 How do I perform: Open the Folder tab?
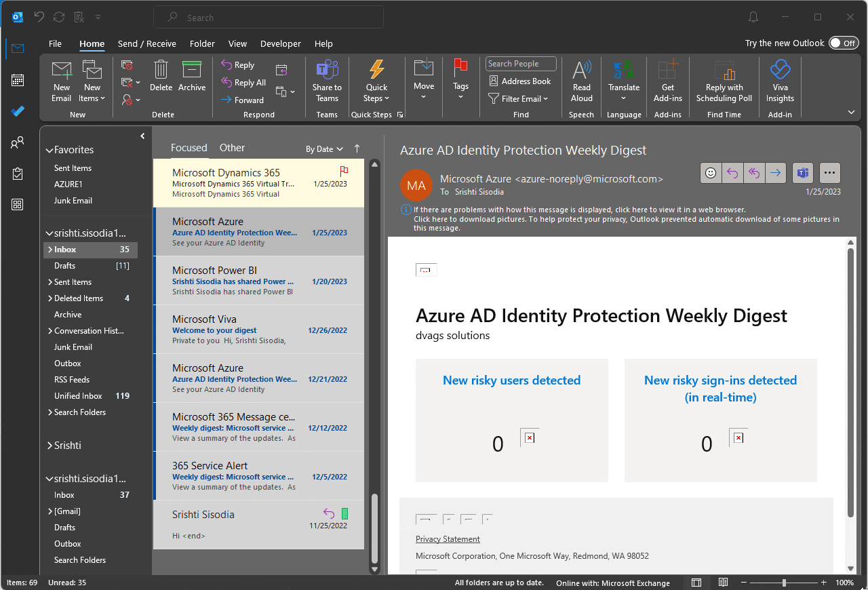click(x=202, y=43)
